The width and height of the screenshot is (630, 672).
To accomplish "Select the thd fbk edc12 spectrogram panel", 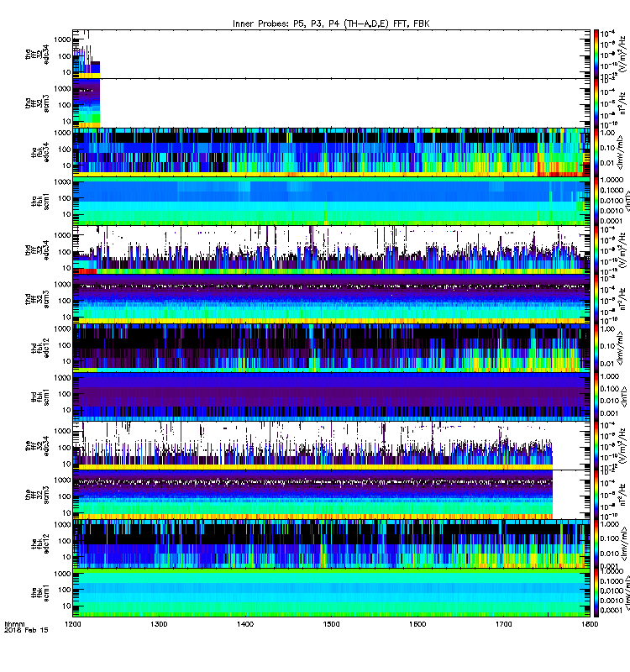I will click(331, 348).
